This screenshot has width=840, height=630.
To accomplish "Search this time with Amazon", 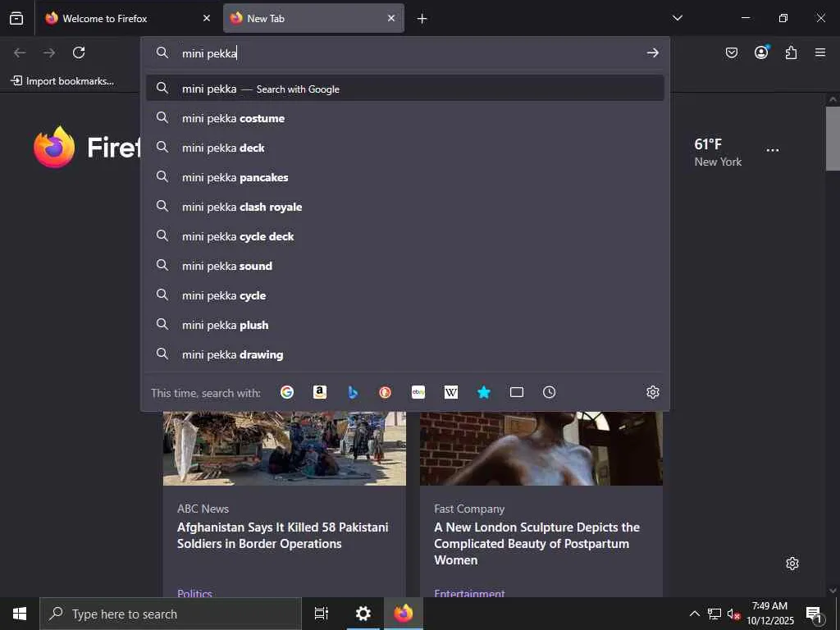I will (320, 392).
